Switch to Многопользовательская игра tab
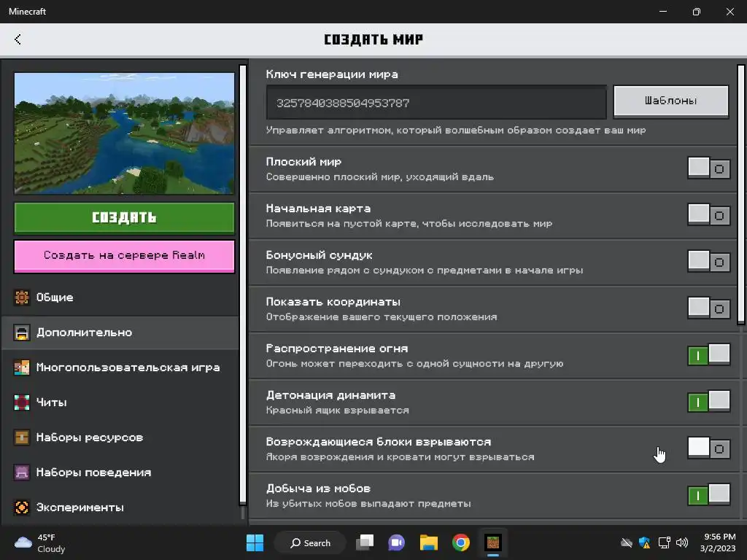Screen dimensions: 747x560 [x=120, y=367]
